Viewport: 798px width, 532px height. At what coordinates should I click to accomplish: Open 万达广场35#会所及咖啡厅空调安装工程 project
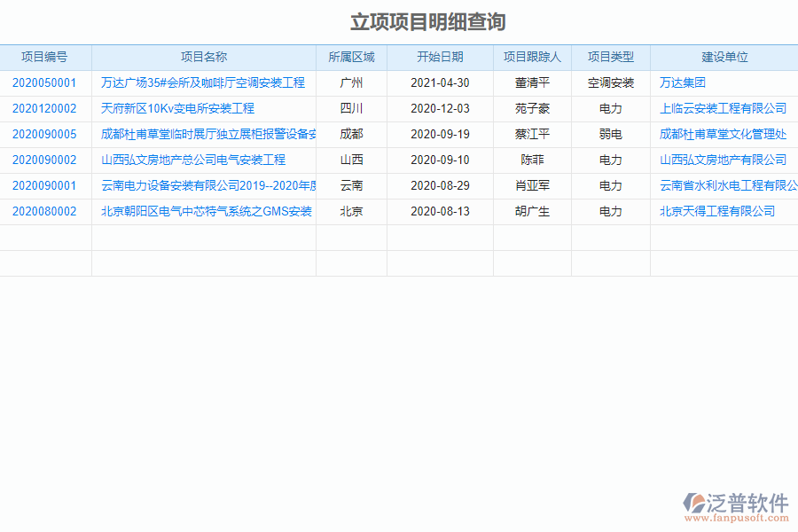204,82
